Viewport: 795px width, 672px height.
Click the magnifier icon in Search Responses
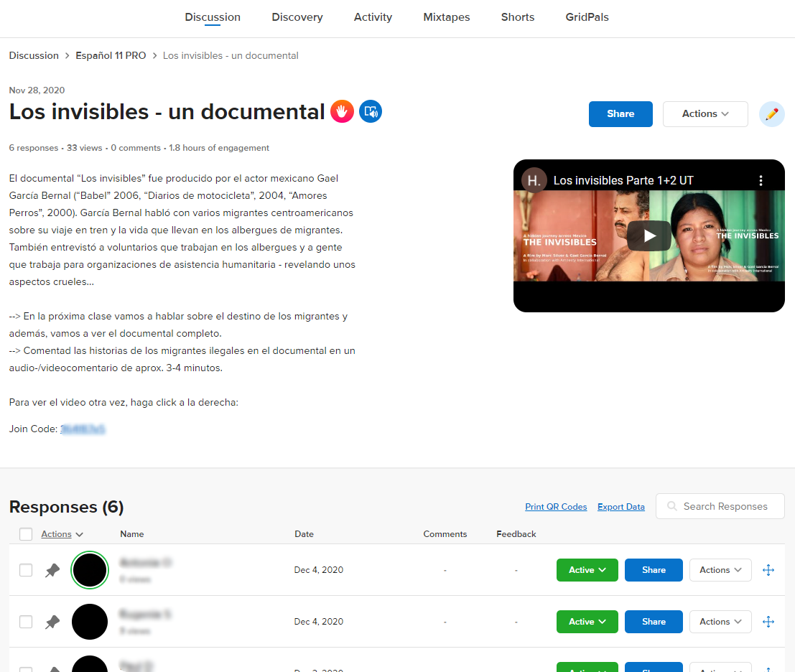click(x=671, y=506)
